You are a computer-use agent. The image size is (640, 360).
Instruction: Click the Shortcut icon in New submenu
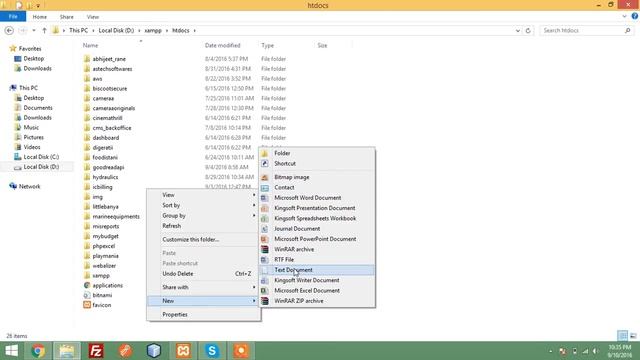[x=264, y=164]
